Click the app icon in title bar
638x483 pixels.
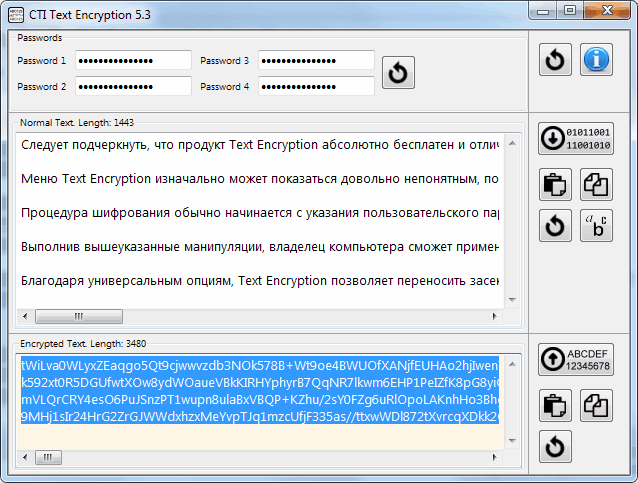[16, 15]
